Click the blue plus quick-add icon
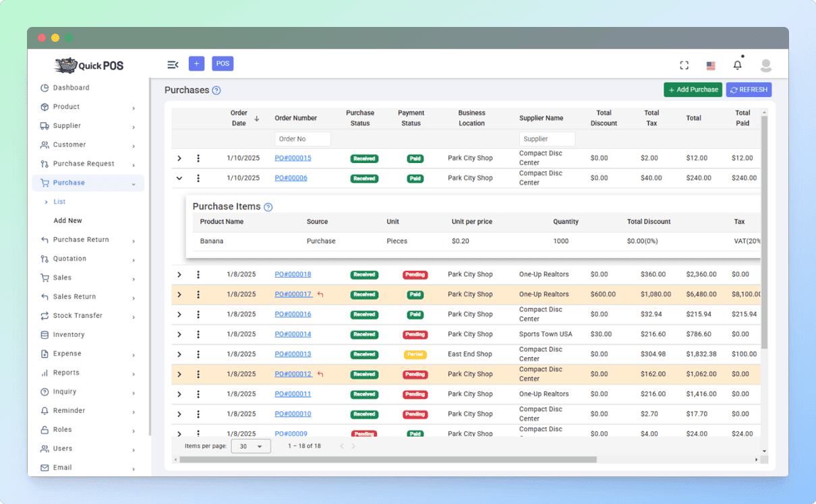Screen dimensions: 816x504 [x=196, y=64]
